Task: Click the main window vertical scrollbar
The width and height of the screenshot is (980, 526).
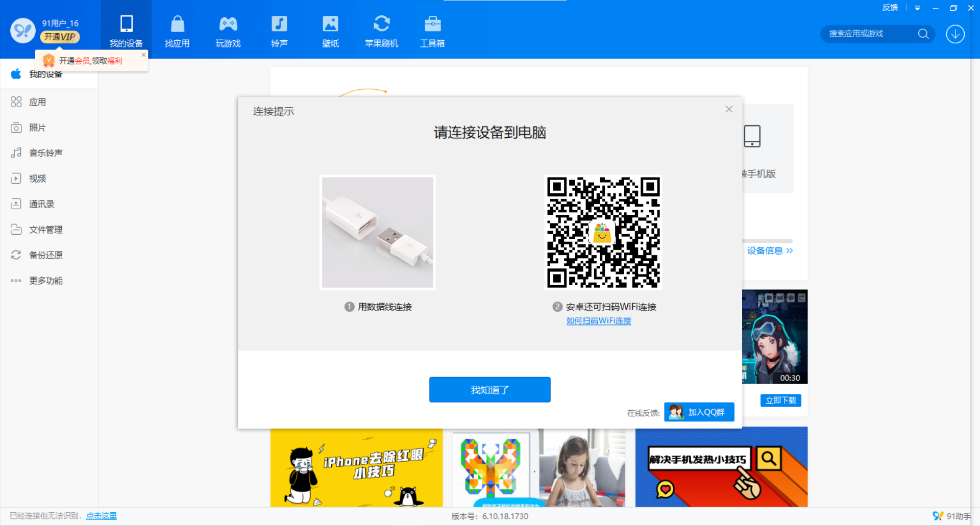Action: pyautogui.click(x=974, y=283)
